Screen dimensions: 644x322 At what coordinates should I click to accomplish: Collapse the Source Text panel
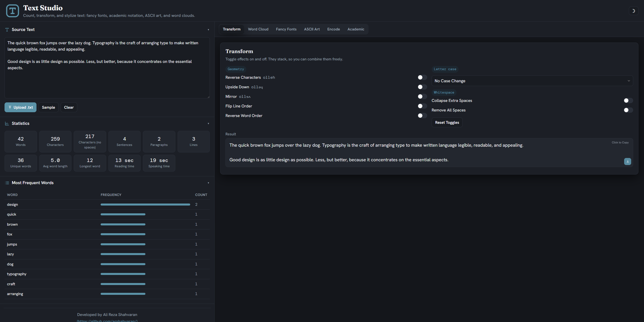pos(208,30)
